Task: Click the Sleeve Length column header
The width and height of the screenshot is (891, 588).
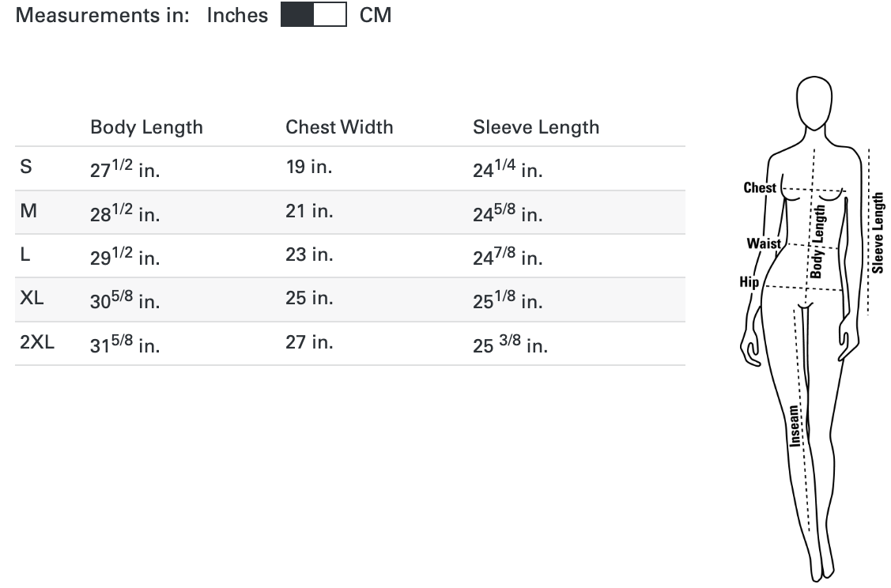Action: click(536, 127)
